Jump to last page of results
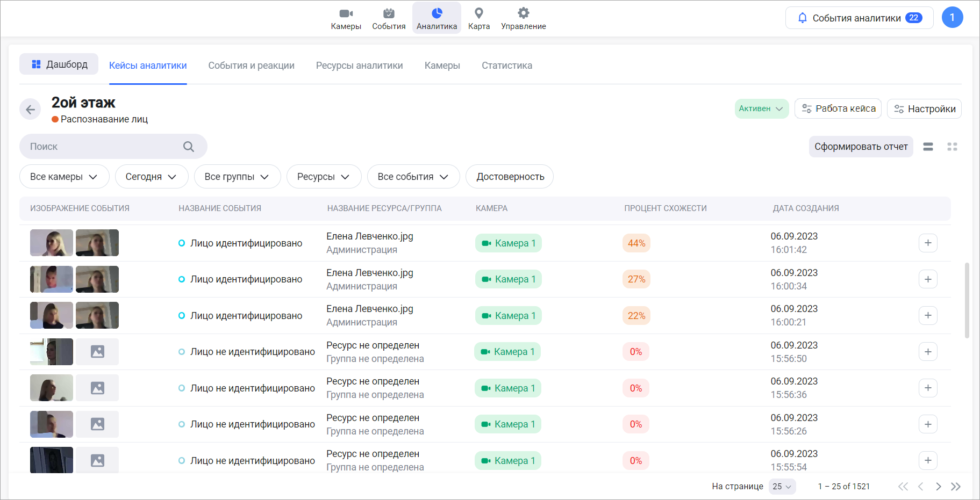Screen dimensions: 980x500 pos(955,487)
